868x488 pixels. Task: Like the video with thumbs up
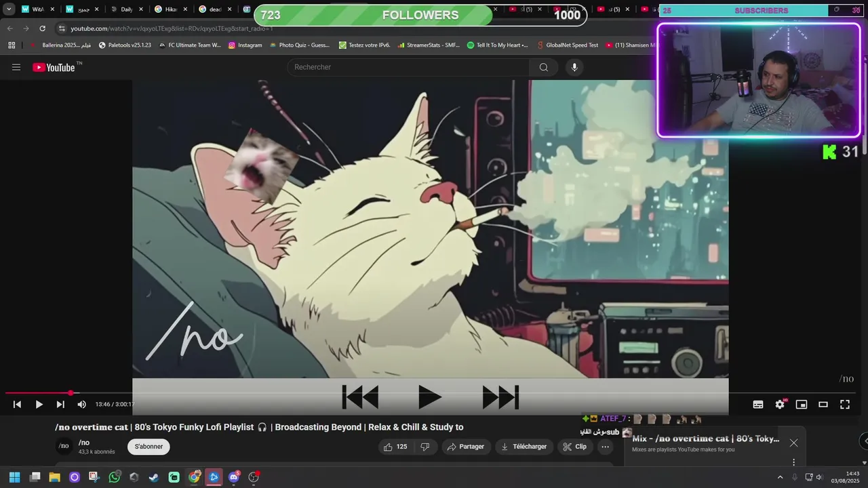[395, 447]
